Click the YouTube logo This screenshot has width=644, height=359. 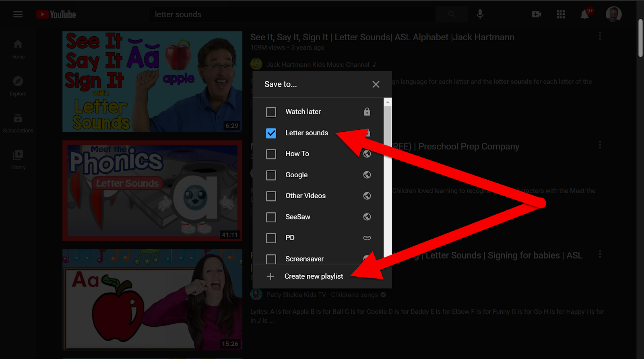point(56,15)
